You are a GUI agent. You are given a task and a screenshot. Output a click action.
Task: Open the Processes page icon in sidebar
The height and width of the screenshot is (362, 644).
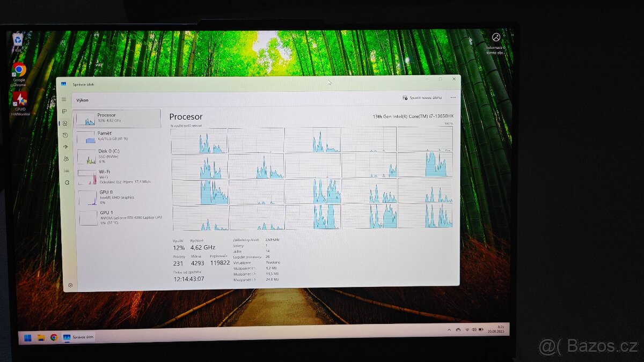pyautogui.click(x=64, y=112)
